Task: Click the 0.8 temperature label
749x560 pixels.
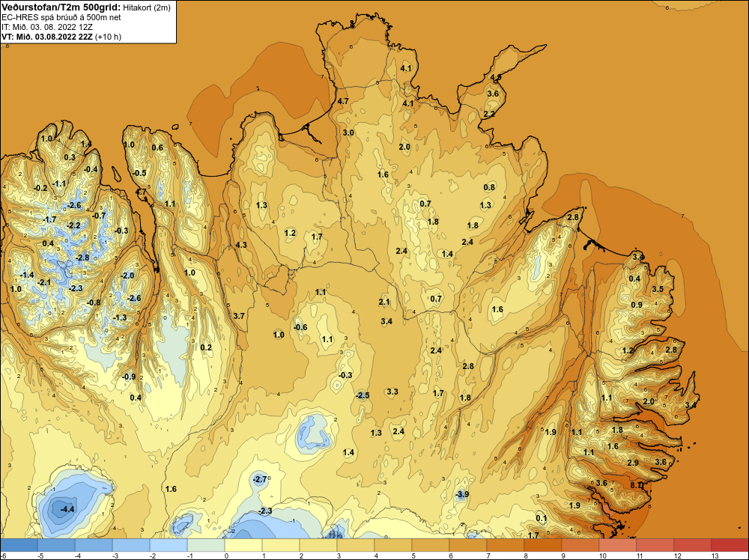Action: (x=489, y=187)
